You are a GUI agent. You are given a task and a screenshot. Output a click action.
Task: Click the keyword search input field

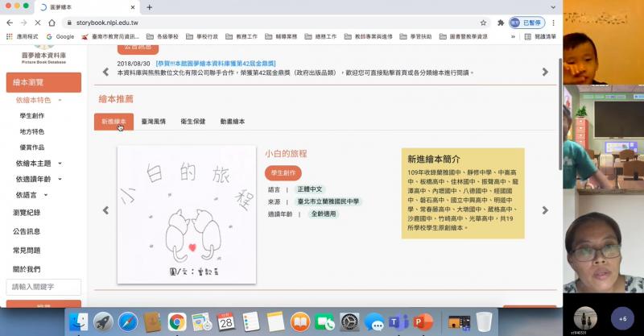point(43,287)
